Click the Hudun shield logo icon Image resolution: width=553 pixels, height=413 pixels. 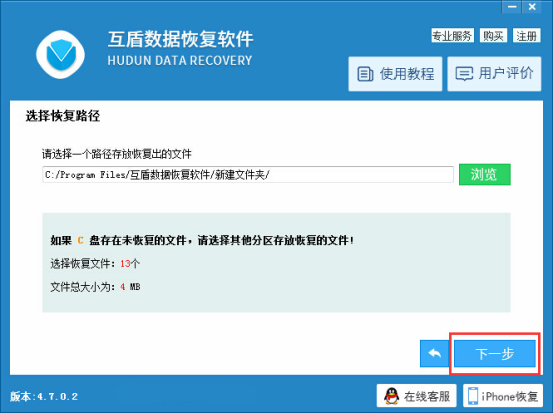tap(60, 54)
